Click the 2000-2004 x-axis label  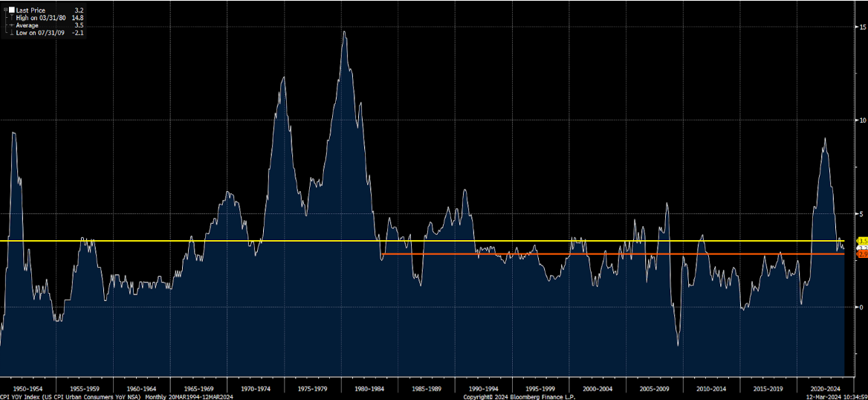pos(597,389)
